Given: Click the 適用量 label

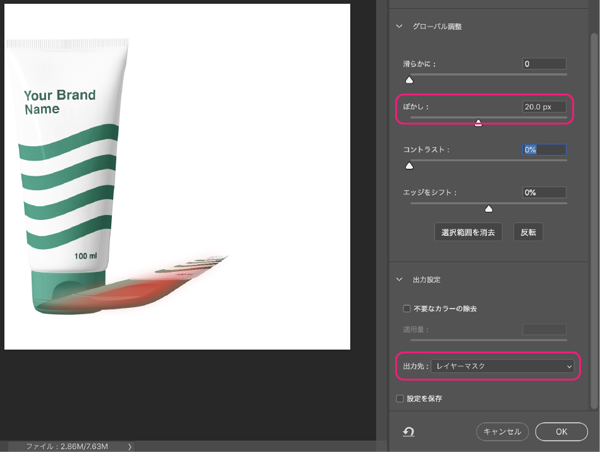Looking at the screenshot, I should click(x=416, y=330).
